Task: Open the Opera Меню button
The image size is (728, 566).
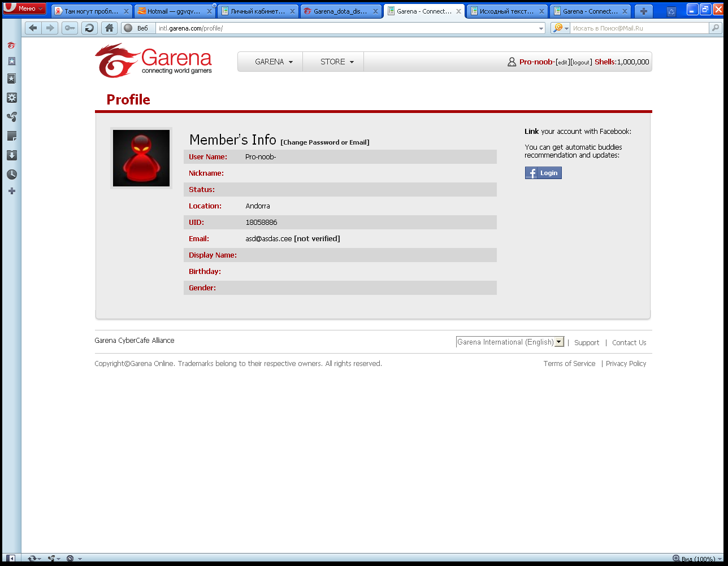Action: point(24,8)
